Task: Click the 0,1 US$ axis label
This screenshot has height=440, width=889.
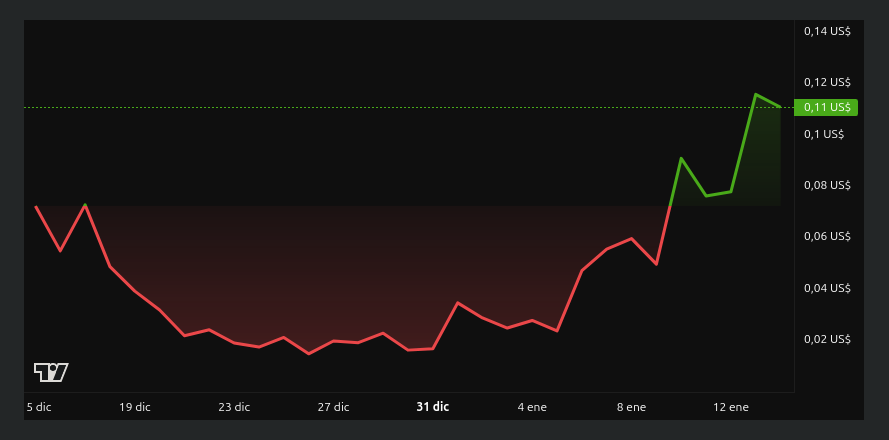Action: [824, 134]
